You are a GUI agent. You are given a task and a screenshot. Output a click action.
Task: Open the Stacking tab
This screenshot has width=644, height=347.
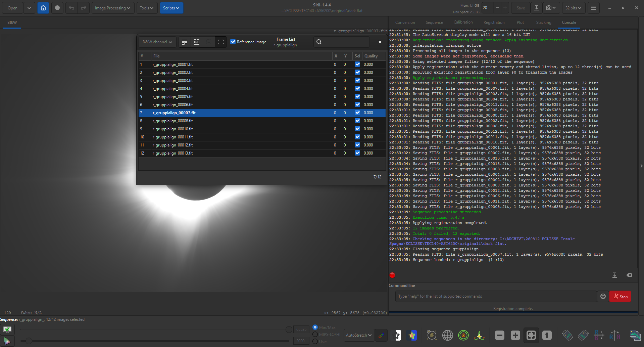pos(544,23)
